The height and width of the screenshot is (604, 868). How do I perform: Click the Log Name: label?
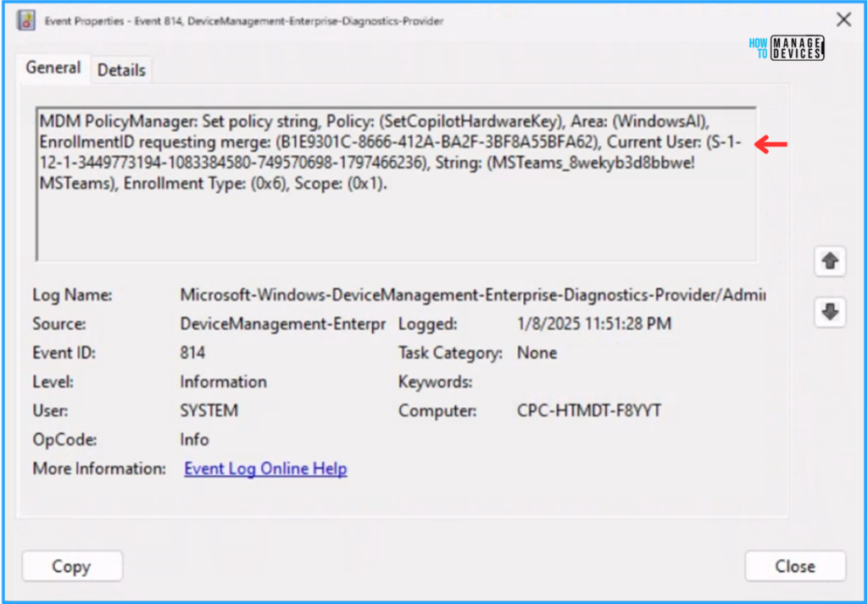73,296
